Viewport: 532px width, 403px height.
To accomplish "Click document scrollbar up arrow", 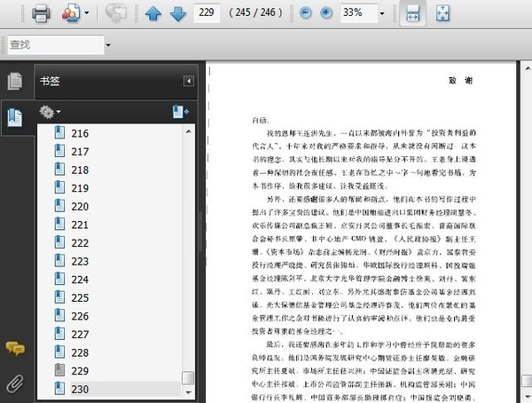I will (527, 68).
